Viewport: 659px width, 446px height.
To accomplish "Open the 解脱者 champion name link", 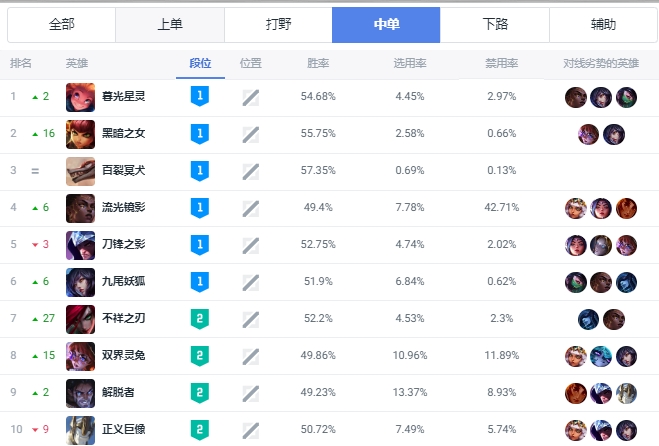I will pos(120,393).
